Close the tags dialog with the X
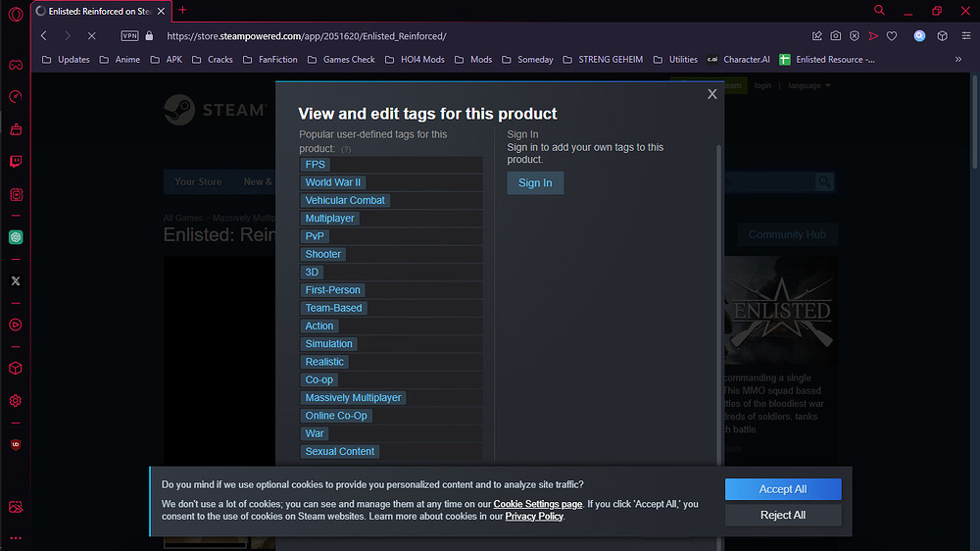Screen dimensions: 980x551 [712, 94]
